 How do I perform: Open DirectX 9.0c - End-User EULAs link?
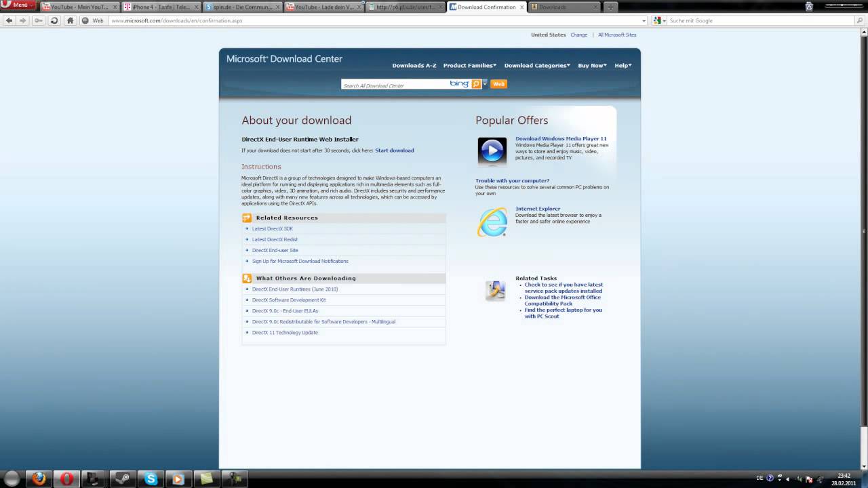click(x=285, y=311)
